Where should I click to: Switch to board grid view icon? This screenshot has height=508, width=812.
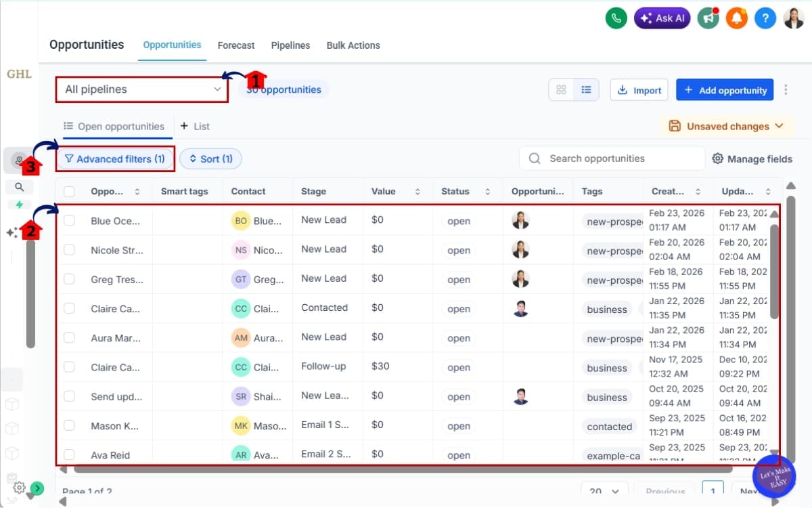(x=561, y=90)
